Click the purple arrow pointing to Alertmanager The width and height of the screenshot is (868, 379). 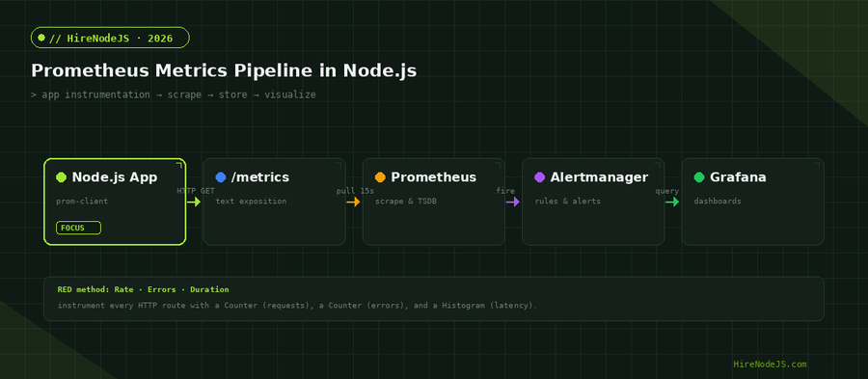[513, 202]
